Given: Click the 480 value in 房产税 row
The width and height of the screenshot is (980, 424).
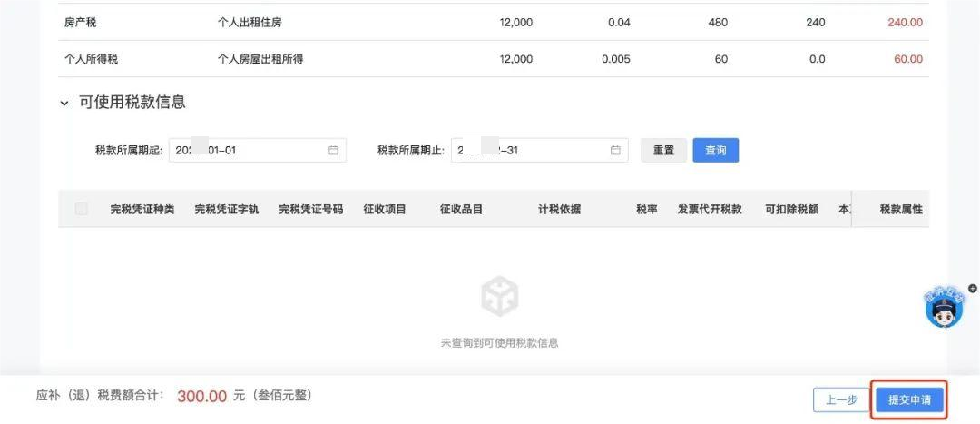Looking at the screenshot, I should 718,23.
